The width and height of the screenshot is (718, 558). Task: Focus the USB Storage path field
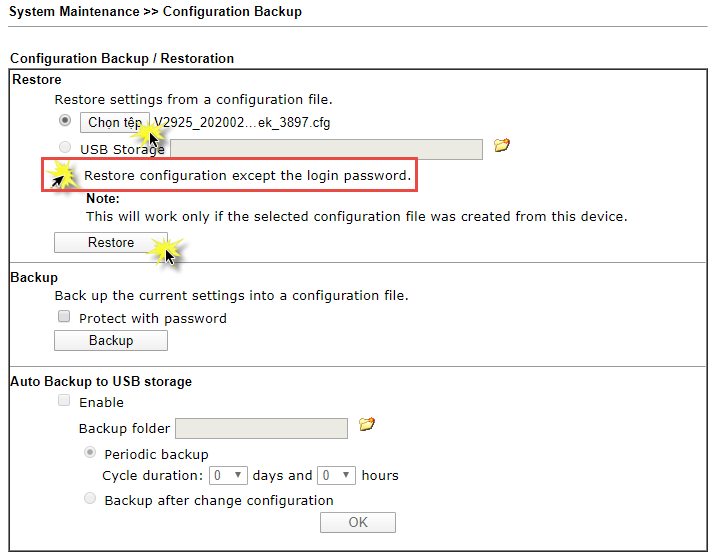point(326,150)
